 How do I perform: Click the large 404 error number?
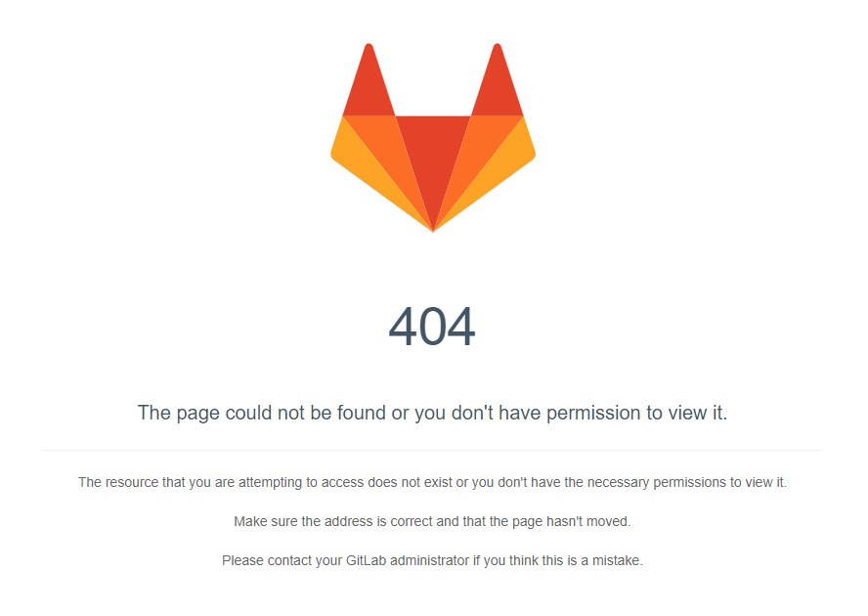point(432,327)
